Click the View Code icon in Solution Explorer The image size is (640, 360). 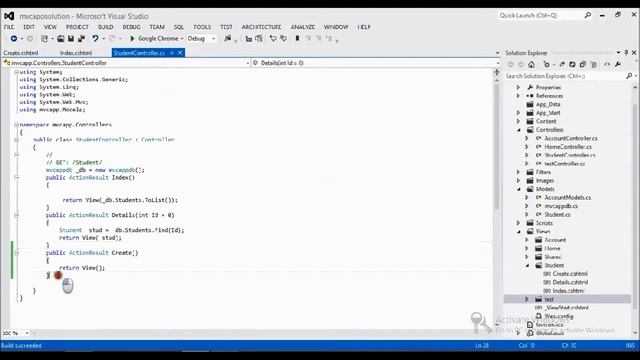tap(607, 64)
